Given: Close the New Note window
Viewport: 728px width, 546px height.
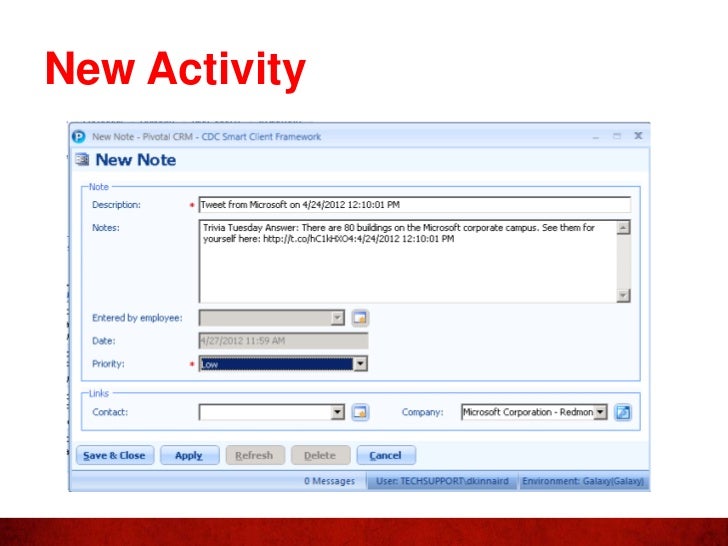Looking at the screenshot, I should coord(638,136).
